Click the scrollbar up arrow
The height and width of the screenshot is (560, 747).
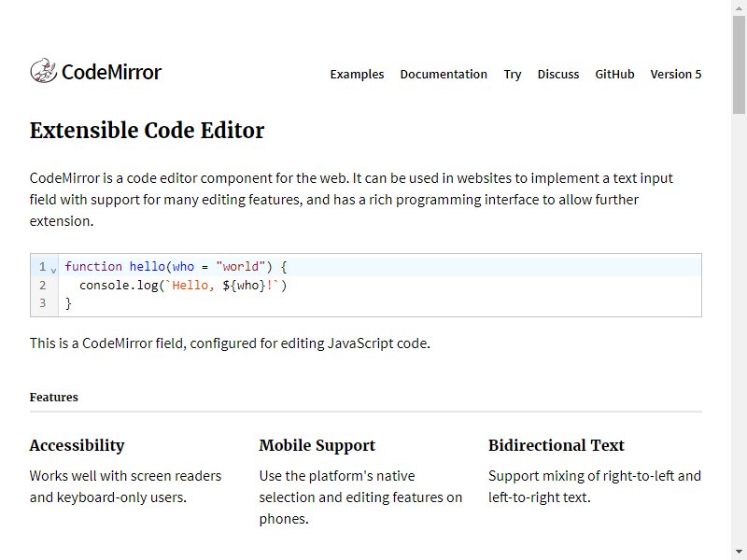[x=739, y=7]
